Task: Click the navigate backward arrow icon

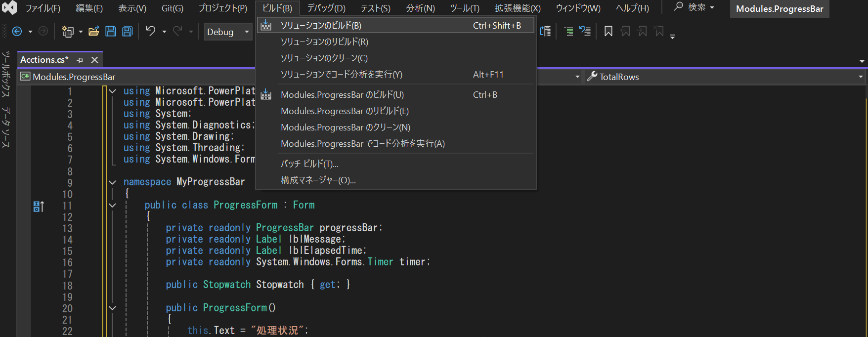Action: [17, 32]
